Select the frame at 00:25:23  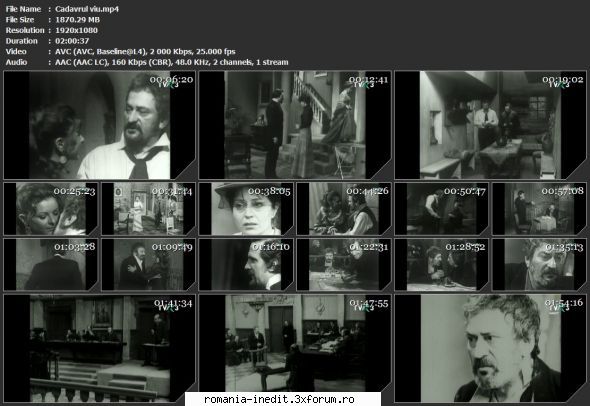click(51, 209)
